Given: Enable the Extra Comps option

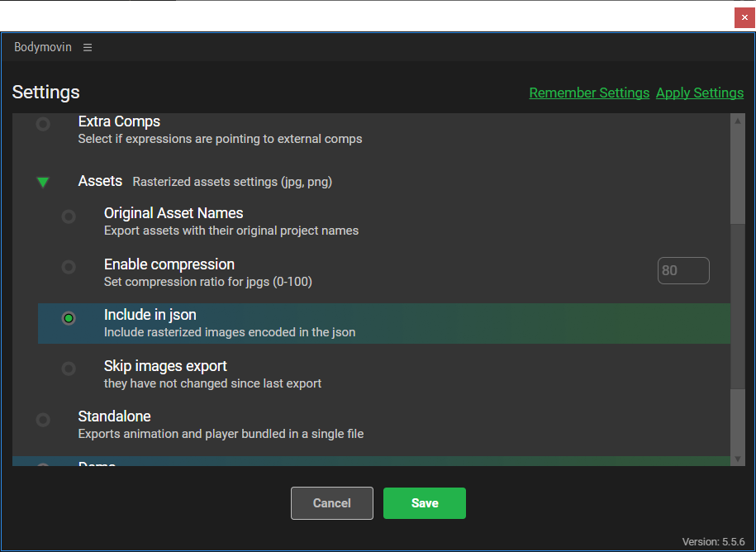Looking at the screenshot, I should (43, 124).
